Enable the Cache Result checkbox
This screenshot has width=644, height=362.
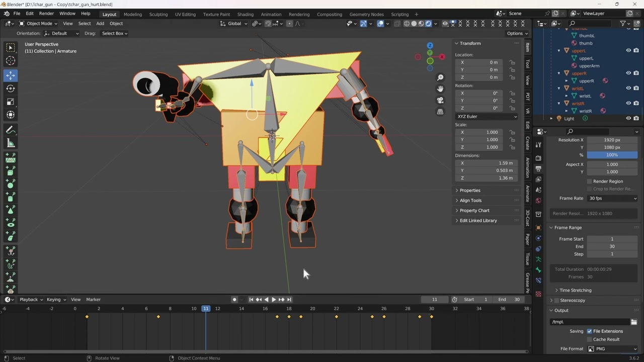pos(589,339)
